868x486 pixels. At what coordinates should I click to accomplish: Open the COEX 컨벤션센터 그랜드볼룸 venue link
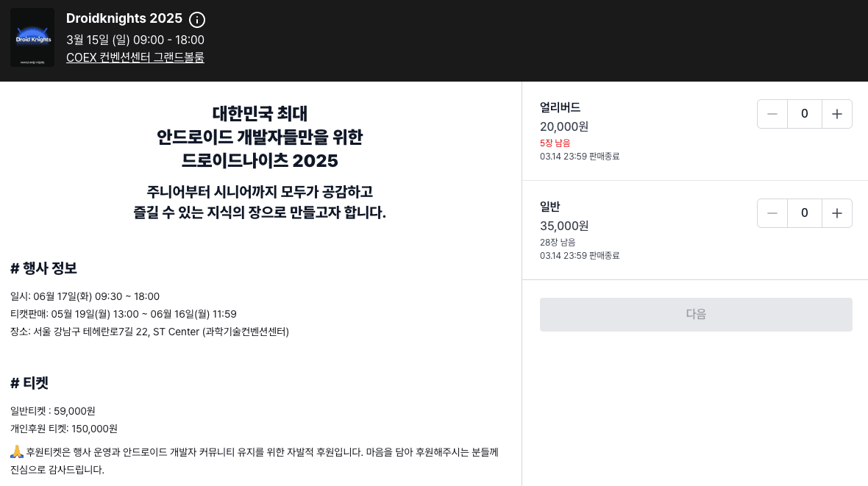[x=135, y=57]
